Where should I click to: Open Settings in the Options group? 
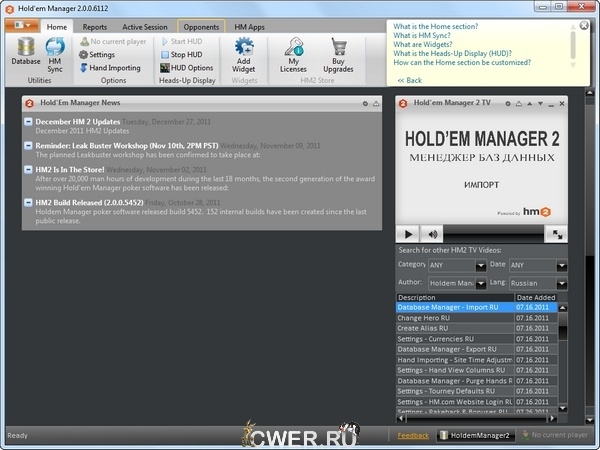pos(101,55)
